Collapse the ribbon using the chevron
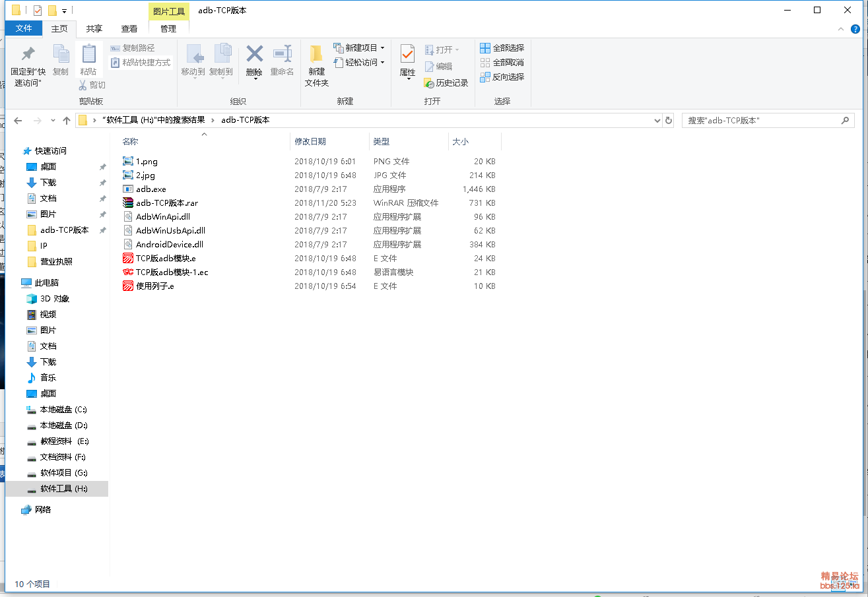This screenshot has width=868, height=597. point(841,29)
